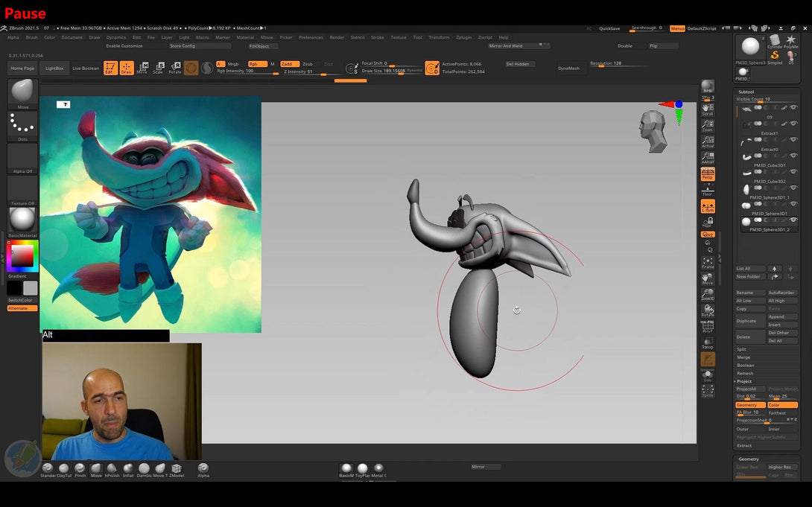Toggle the Rgb paint mode button
812x507 pixels.
coord(257,64)
